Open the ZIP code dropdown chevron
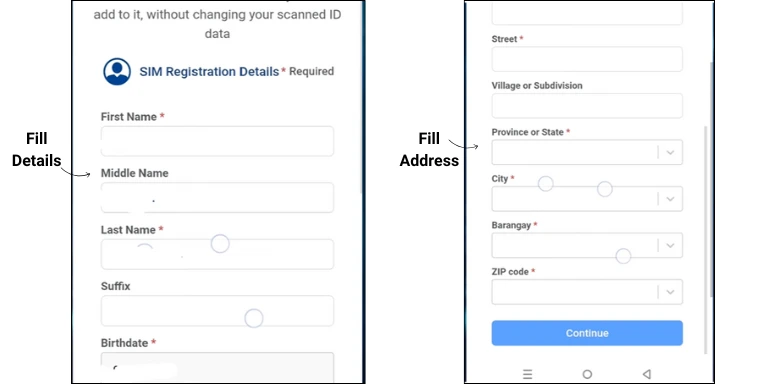Image resolution: width=768 pixels, height=384 pixels. coord(670,292)
